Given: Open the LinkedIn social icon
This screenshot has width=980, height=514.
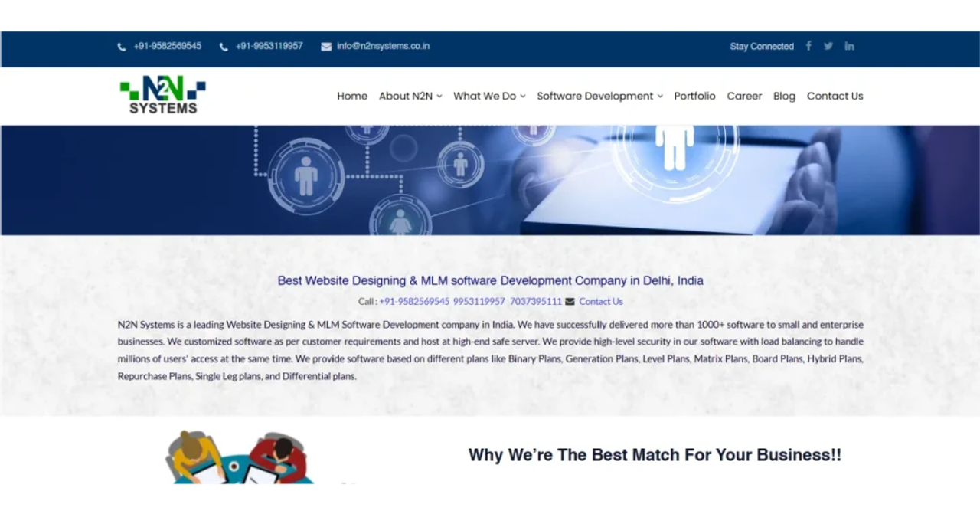Looking at the screenshot, I should click(849, 46).
